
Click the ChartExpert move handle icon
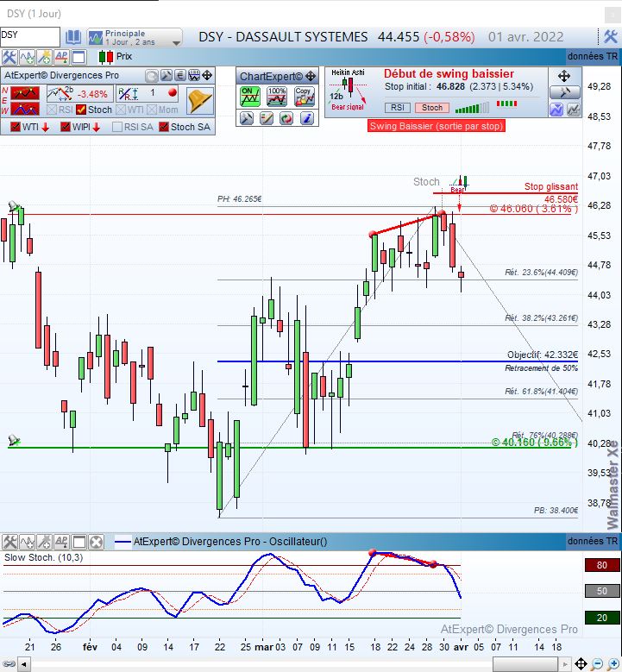point(311,77)
